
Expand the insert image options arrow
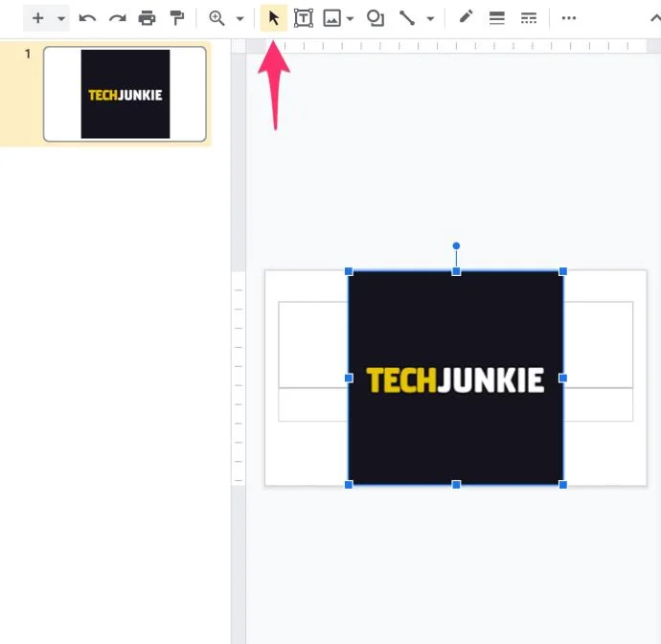click(x=350, y=18)
